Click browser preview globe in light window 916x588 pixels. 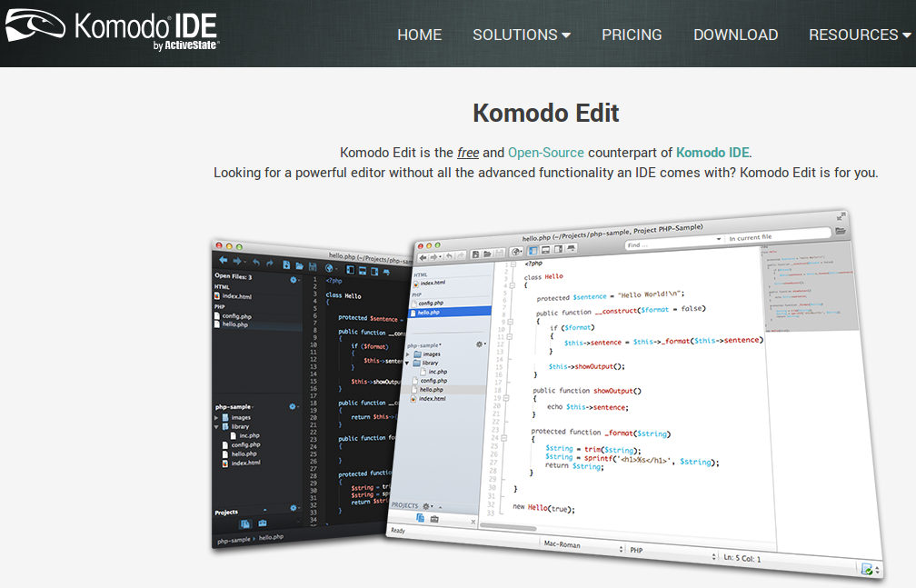coord(516,252)
